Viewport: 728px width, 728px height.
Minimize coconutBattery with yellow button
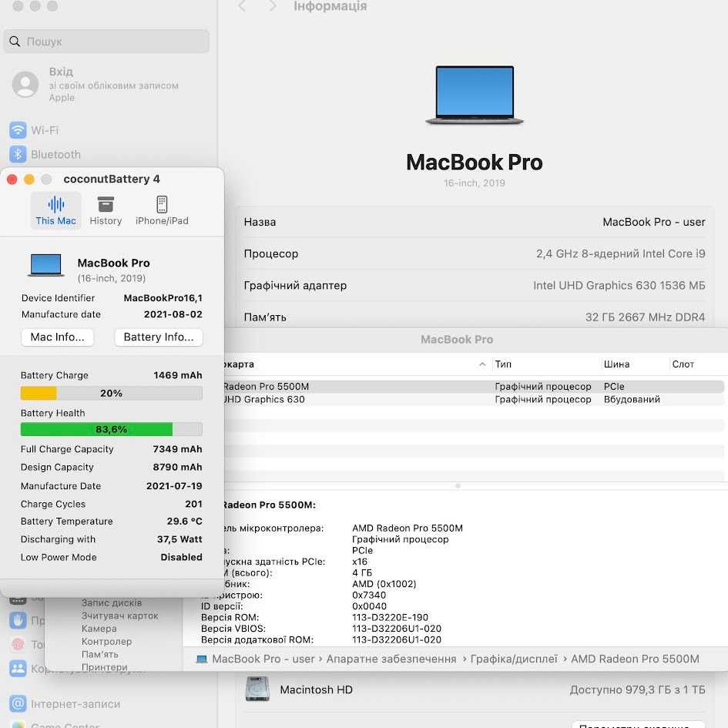coord(29,179)
